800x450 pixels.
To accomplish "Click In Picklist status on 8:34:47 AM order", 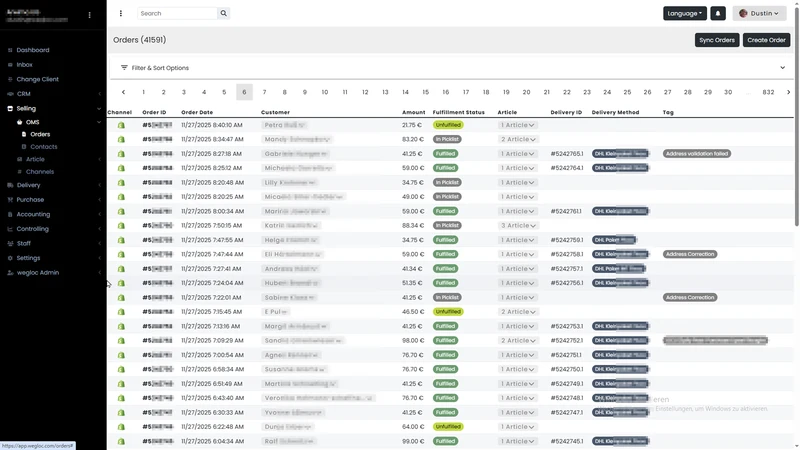I will tap(446, 139).
